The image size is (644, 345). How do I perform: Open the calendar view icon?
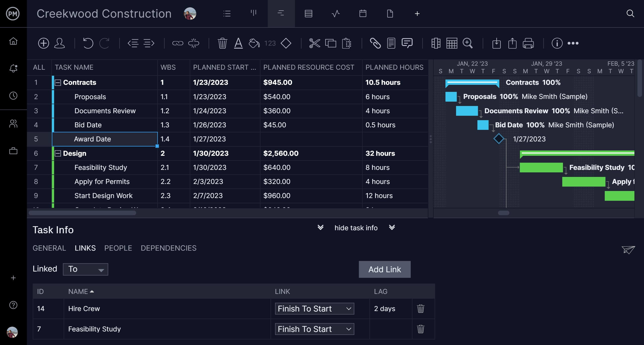point(363,14)
